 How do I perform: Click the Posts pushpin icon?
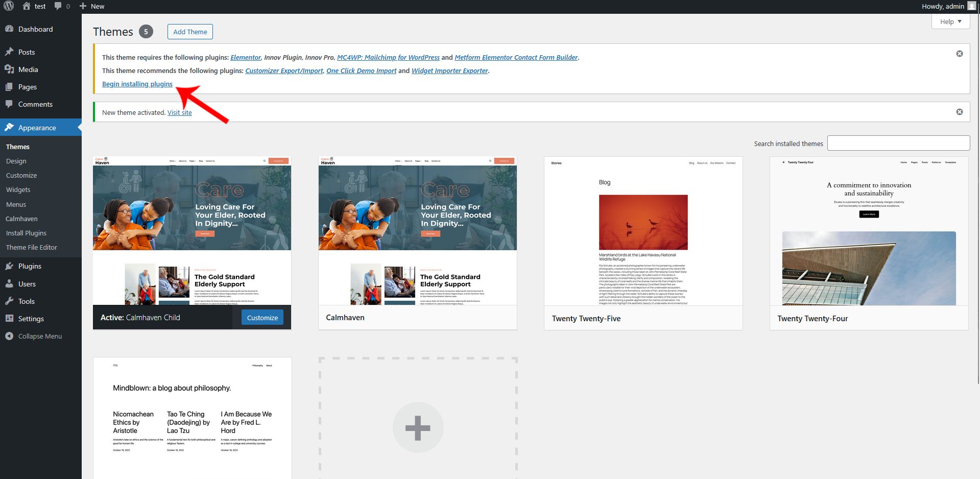9,52
